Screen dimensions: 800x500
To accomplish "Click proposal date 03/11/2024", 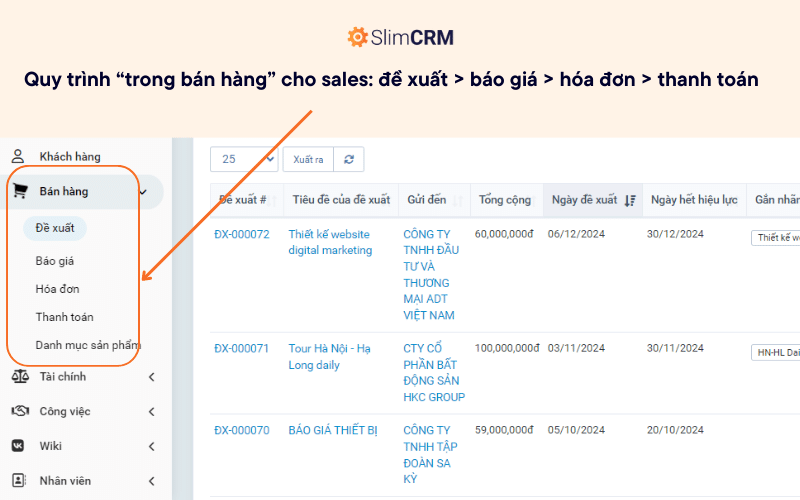I will coord(577,348).
